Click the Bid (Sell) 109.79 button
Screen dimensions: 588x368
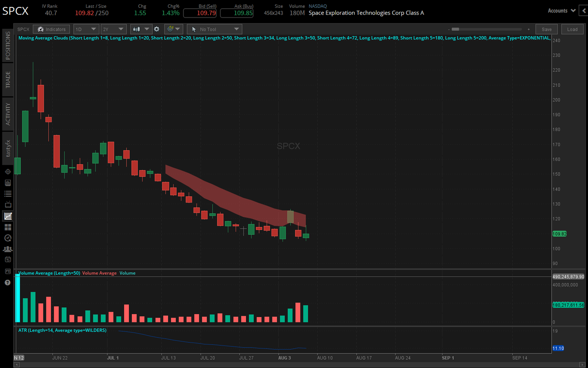tap(200, 13)
